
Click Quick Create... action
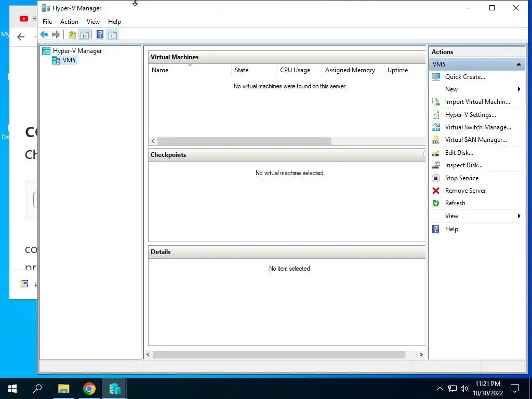(x=465, y=77)
